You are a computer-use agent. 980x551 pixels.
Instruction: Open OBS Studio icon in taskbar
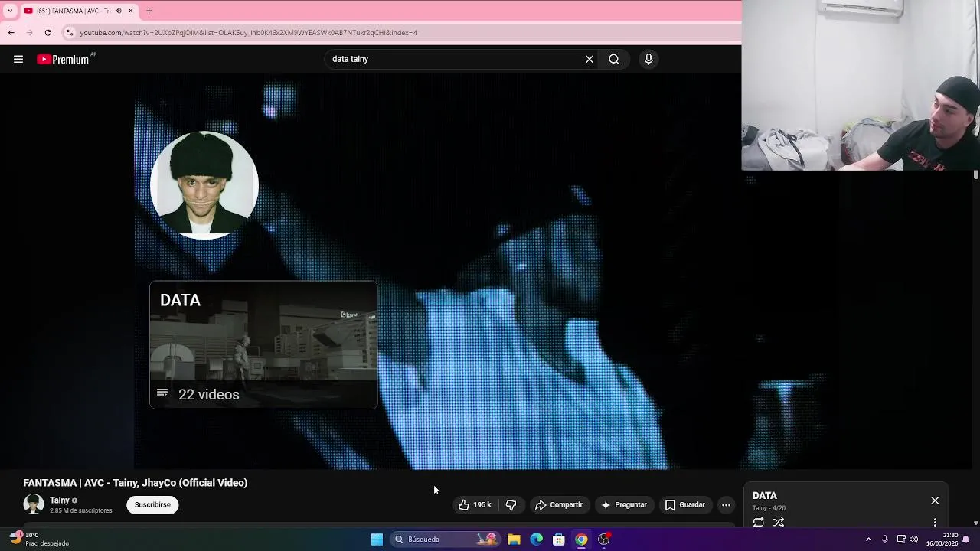pos(604,540)
